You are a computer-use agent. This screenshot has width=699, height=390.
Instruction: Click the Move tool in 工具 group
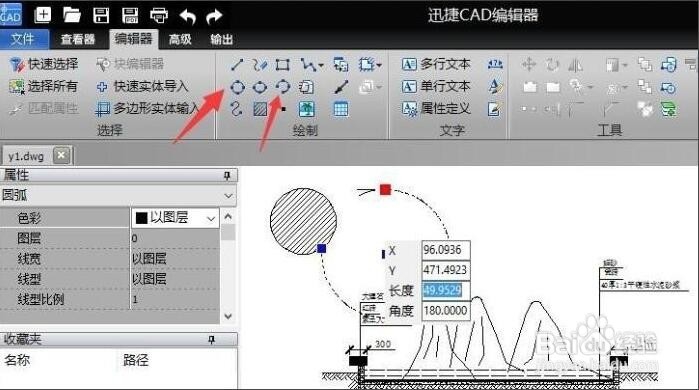(x=529, y=65)
